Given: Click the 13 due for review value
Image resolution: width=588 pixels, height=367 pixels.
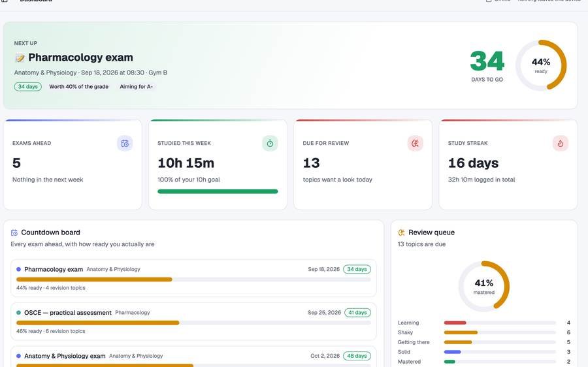Looking at the screenshot, I should pos(311,163).
